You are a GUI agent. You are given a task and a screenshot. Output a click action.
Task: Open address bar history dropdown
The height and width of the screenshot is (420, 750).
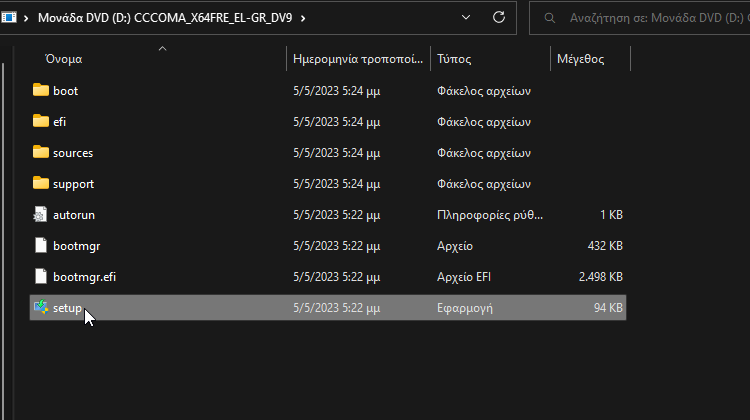(x=466, y=18)
